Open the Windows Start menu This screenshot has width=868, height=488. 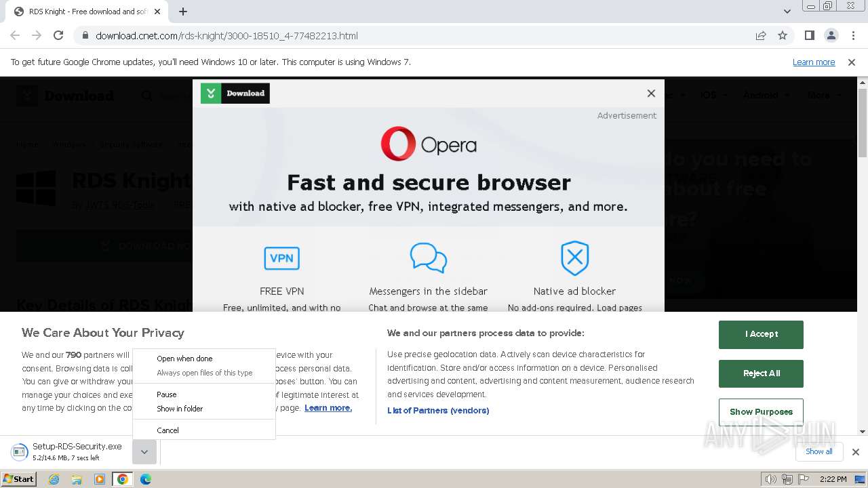pos(19,479)
